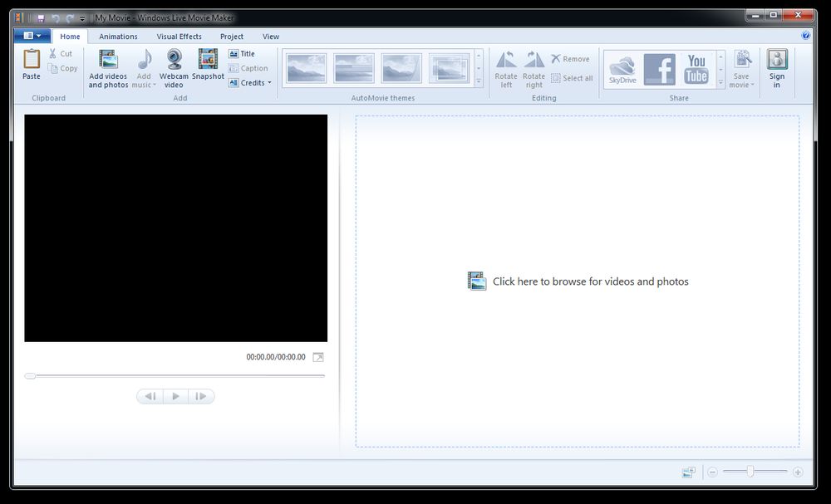Image resolution: width=831 pixels, height=504 pixels.
Task: Share the movie to Facebook
Action: [x=660, y=68]
